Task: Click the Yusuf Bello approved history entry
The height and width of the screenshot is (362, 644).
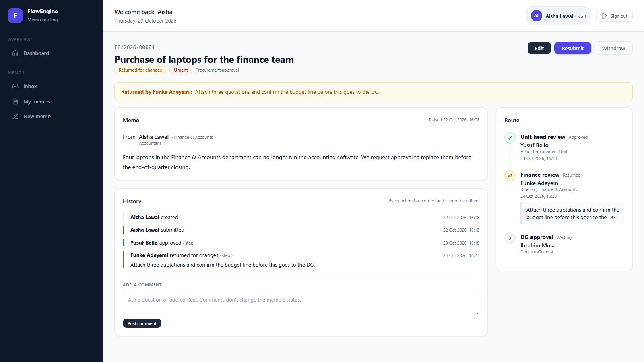Action: [301, 243]
